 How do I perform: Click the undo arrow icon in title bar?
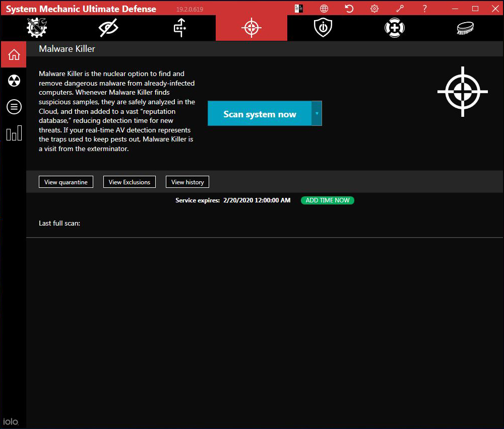coord(349,9)
